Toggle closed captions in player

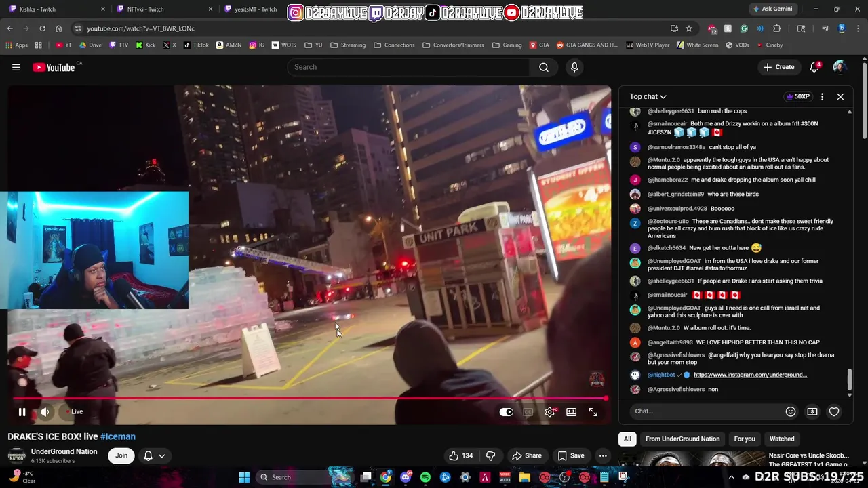528,411
